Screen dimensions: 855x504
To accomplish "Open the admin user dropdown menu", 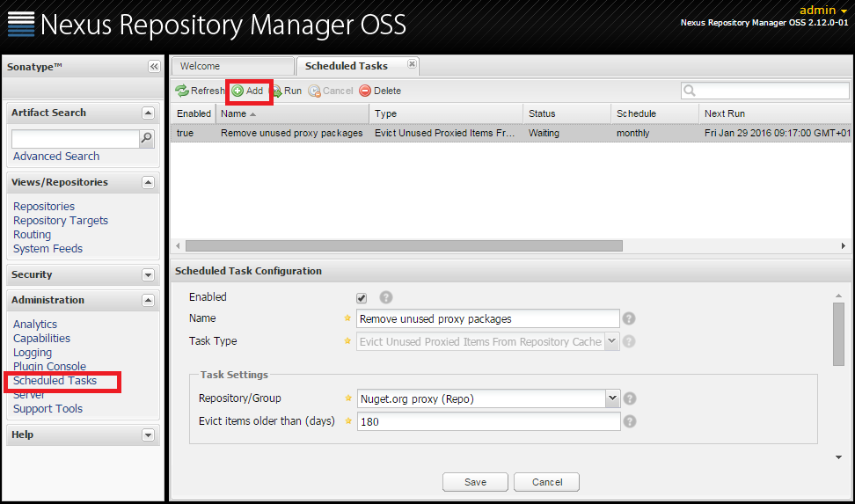I will coord(823,10).
